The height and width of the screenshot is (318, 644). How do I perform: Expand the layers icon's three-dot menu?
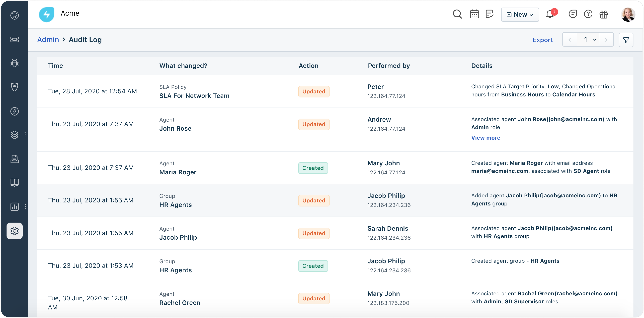(25, 135)
